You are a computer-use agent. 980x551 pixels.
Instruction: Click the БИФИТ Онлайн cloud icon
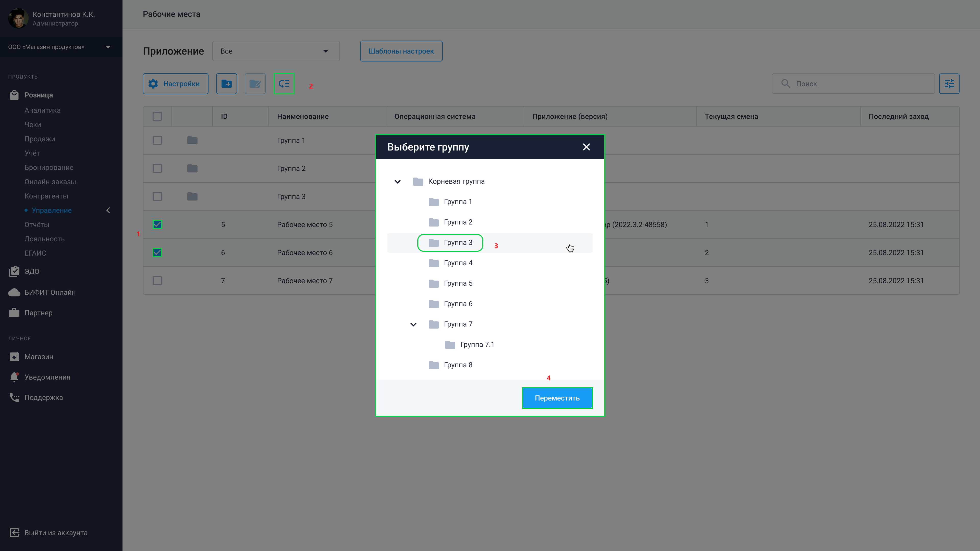[x=14, y=292]
